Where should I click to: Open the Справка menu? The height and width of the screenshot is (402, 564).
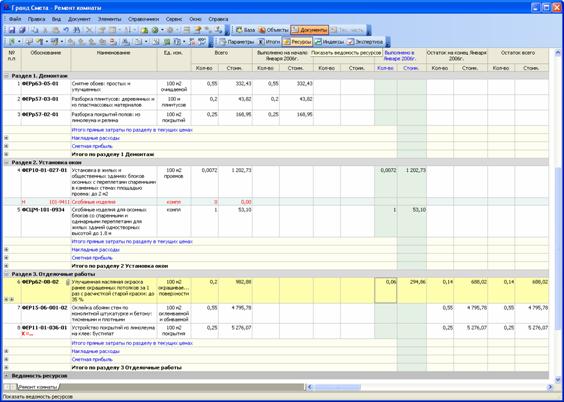tap(218, 19)
